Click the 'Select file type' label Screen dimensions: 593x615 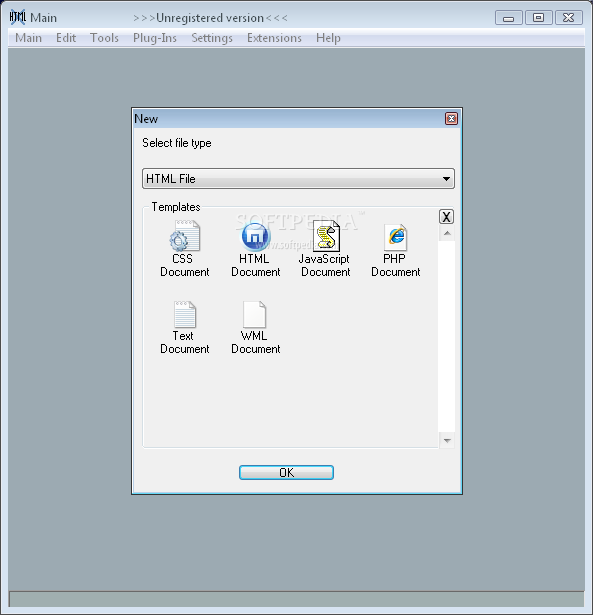tap(176, 143)
